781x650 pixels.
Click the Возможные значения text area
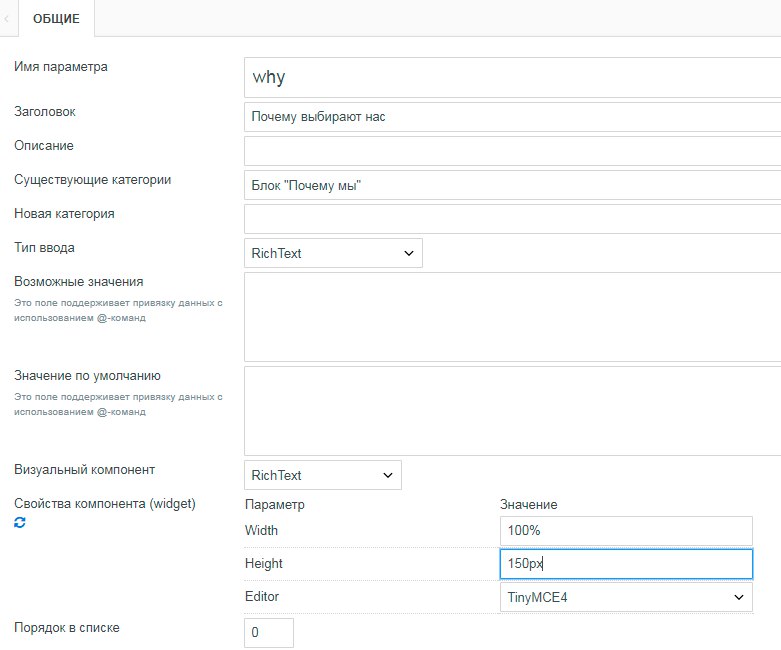(513, 317)
